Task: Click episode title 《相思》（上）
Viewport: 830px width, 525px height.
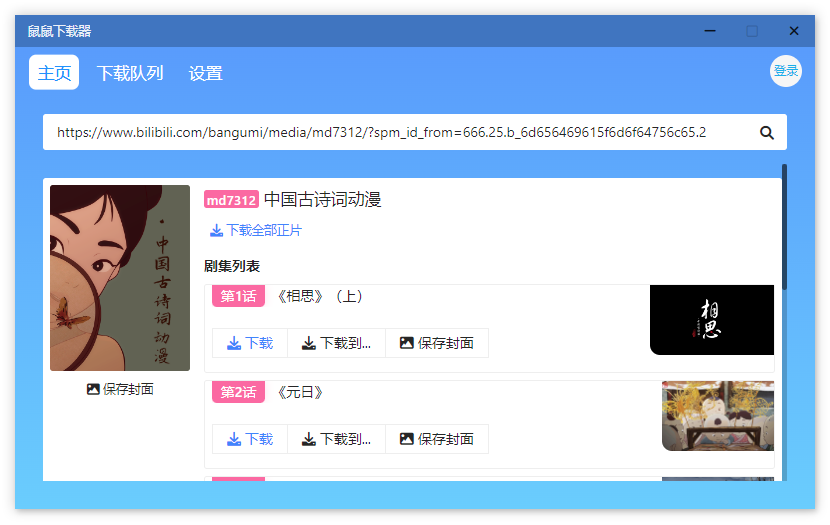Action: [x=320, y=296]
